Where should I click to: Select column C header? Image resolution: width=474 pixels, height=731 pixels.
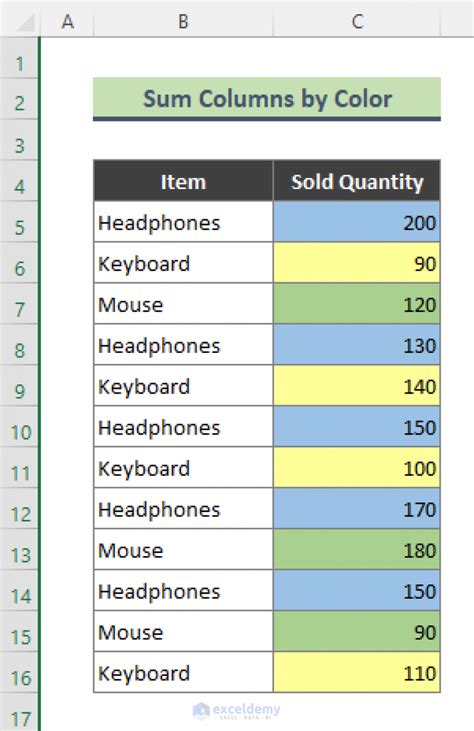(357, 21)
